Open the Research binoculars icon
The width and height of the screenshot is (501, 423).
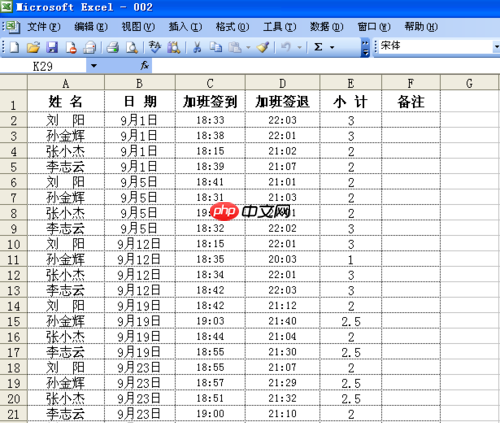(173, 47)
